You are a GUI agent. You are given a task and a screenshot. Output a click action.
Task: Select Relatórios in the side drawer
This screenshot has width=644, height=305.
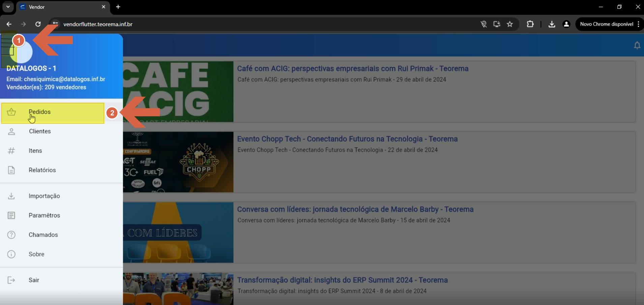pos(61,170)
